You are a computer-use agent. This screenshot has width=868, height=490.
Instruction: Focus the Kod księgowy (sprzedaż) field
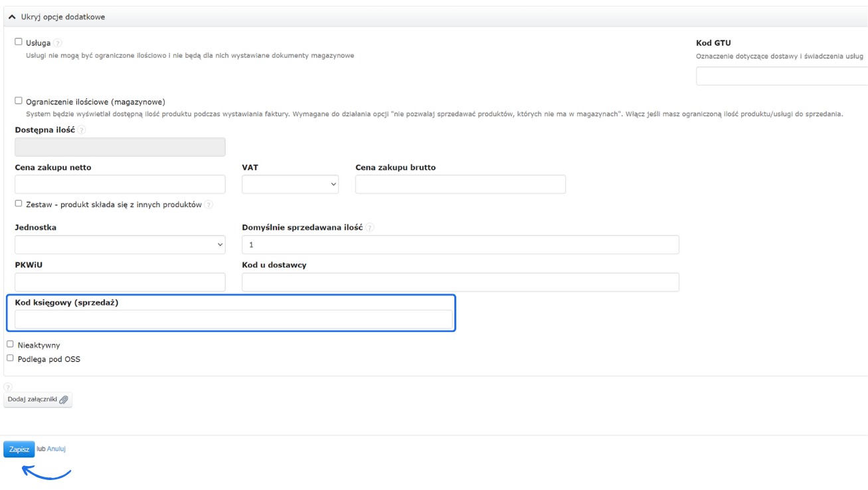click(233, 319)
